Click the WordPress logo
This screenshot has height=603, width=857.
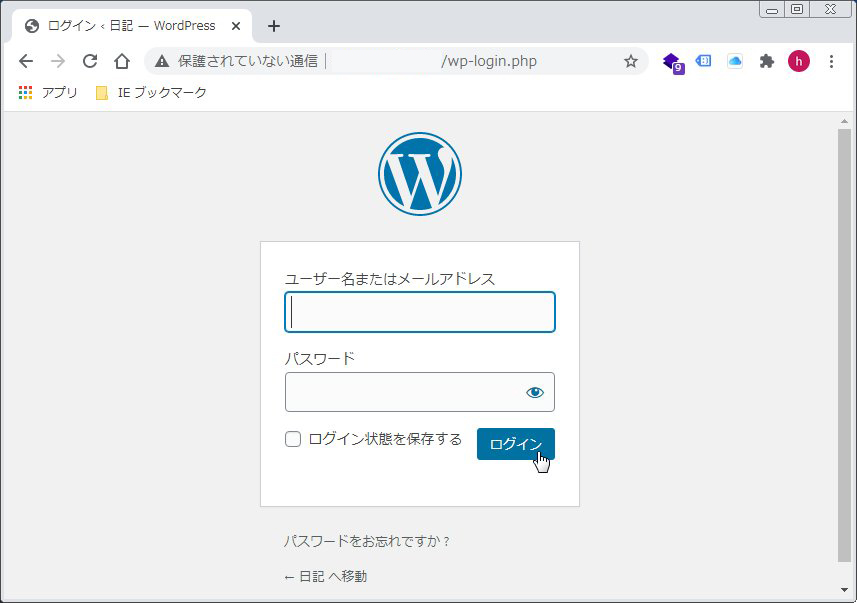click(x=420, y=174)
